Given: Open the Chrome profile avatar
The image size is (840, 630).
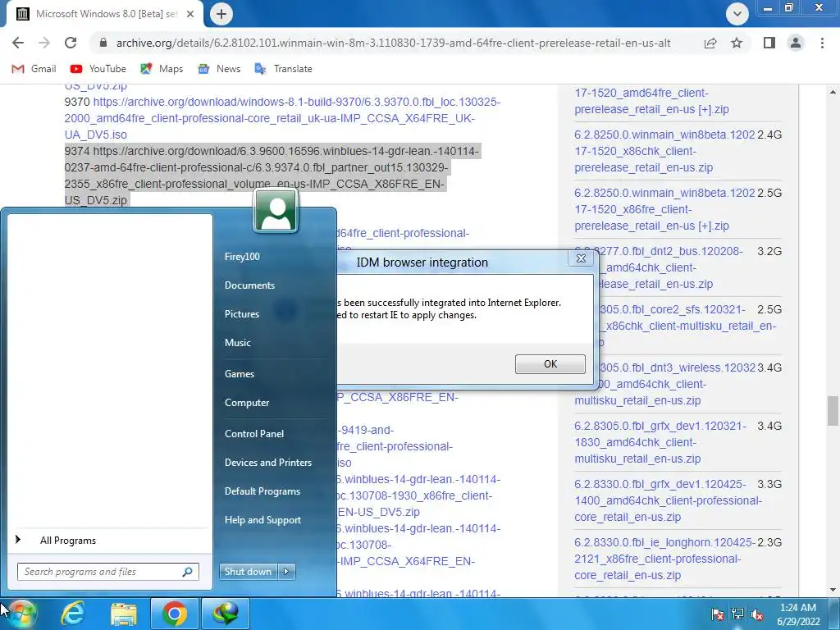Looking at the screenshot, I should click(x=796, y=43).
